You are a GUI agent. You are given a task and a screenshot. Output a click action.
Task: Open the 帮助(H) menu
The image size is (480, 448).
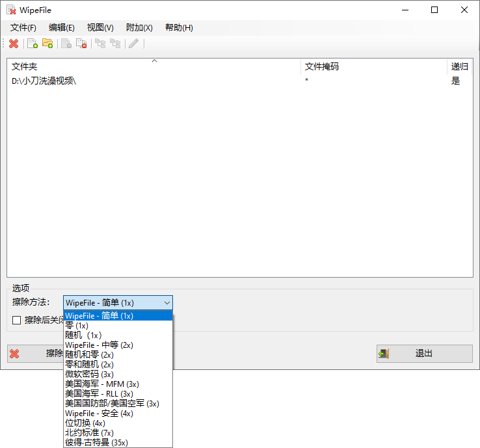click(179, 28)
